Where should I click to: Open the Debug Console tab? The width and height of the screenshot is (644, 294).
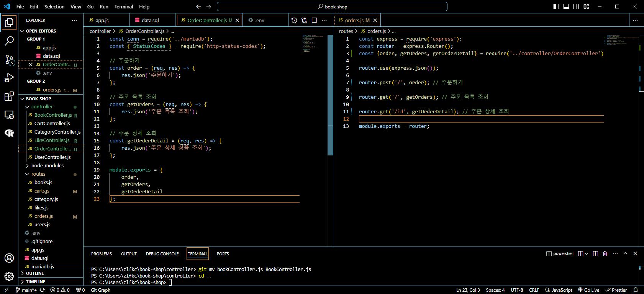point(162,254)
